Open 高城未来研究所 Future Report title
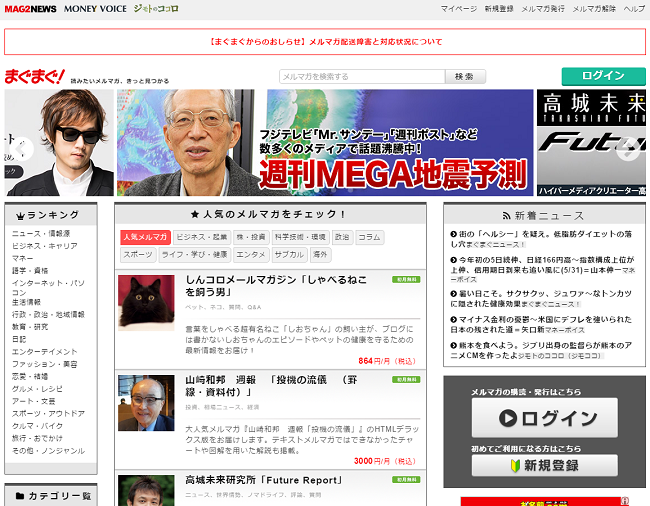Viewport: 650px width, 506px height. 264,480
